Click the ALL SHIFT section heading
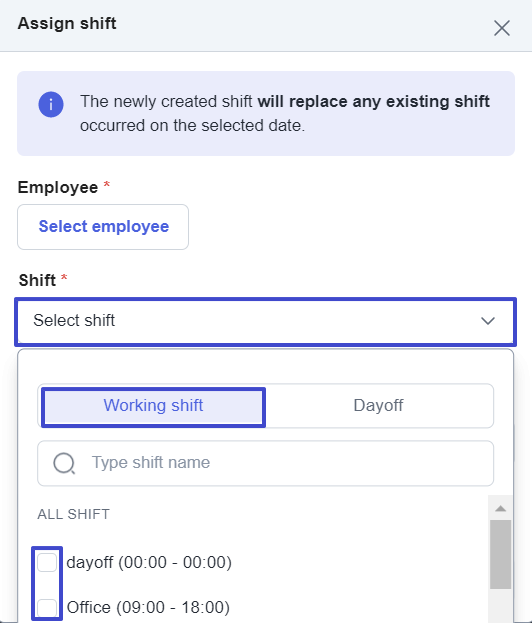 [74, 514]
